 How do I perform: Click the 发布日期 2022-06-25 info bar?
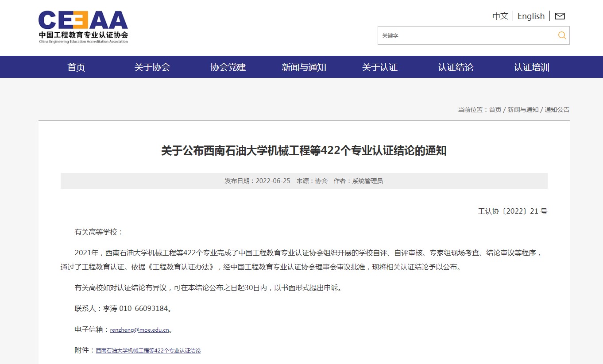(304, 181)
